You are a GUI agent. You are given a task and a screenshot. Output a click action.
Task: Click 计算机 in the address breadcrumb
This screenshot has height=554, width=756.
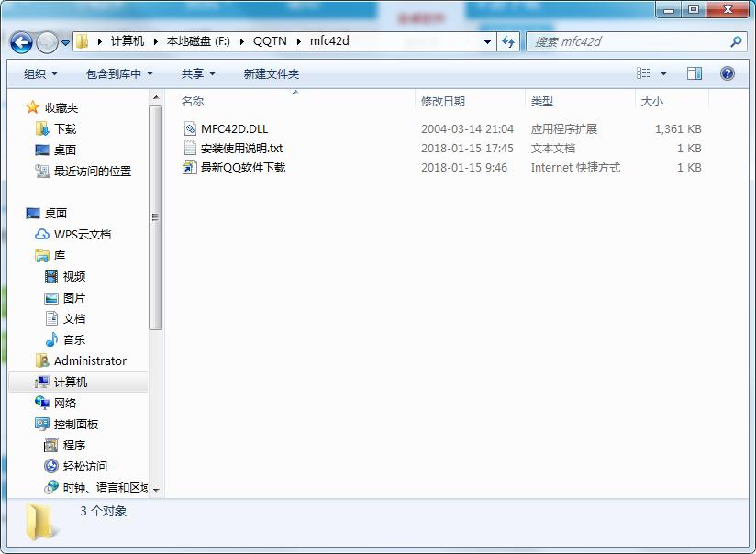(128, 41)
